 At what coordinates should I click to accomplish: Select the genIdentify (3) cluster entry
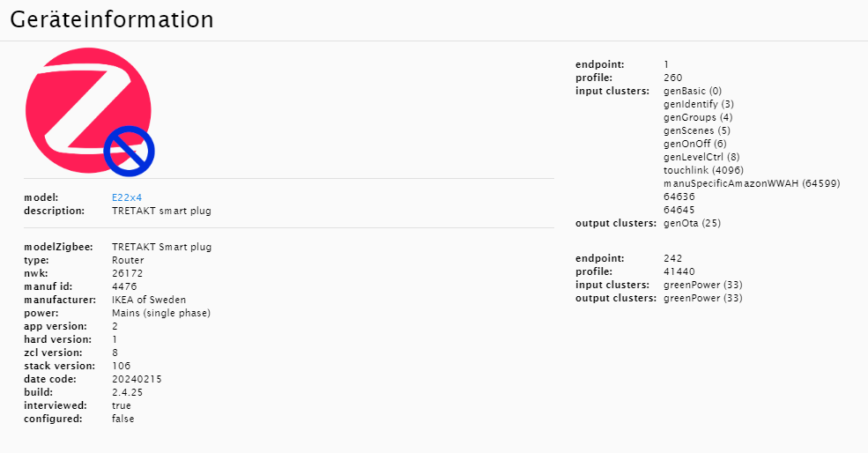click(698, 104)
